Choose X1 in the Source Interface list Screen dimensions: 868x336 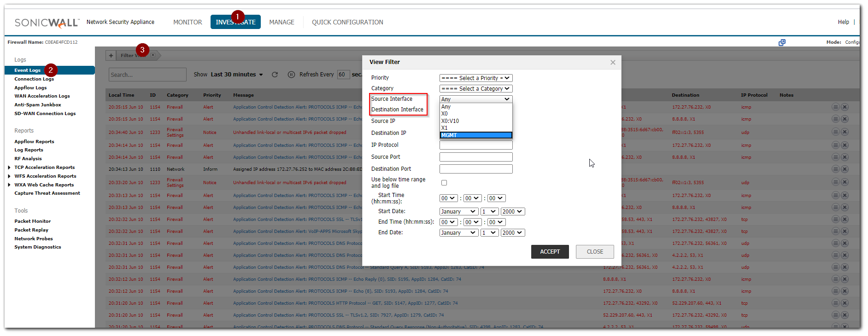[x=476, y=128]
